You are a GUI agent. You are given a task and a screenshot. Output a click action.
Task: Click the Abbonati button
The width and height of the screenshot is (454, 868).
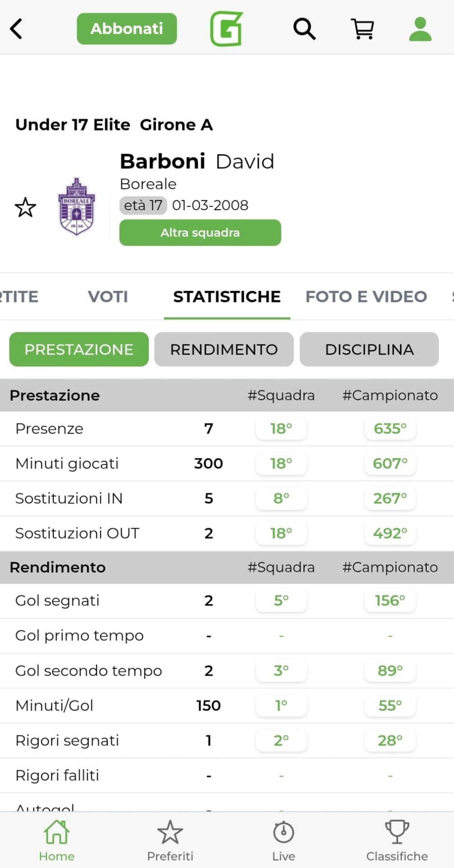click(127, 29)
